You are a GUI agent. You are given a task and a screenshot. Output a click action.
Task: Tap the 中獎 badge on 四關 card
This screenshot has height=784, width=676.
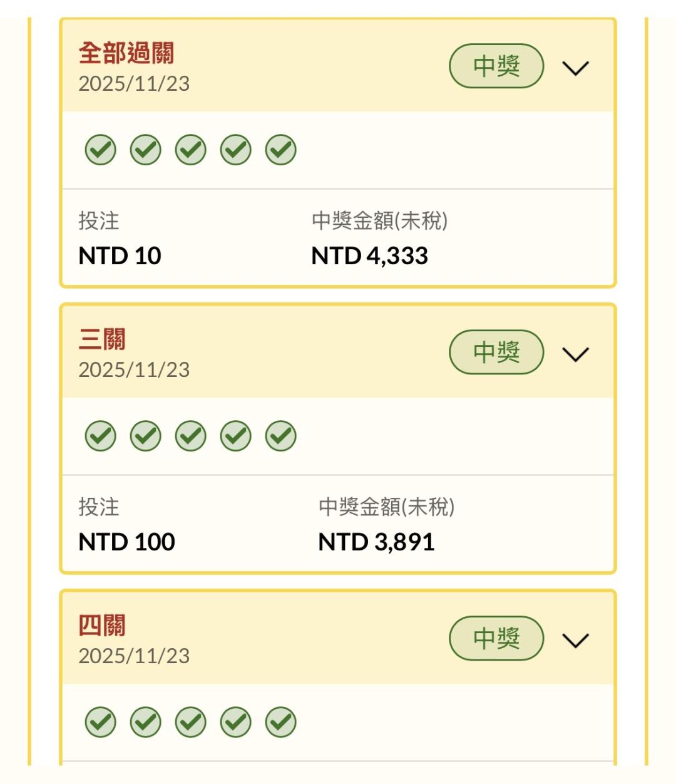pyautogui.click(x=496, y=638)
